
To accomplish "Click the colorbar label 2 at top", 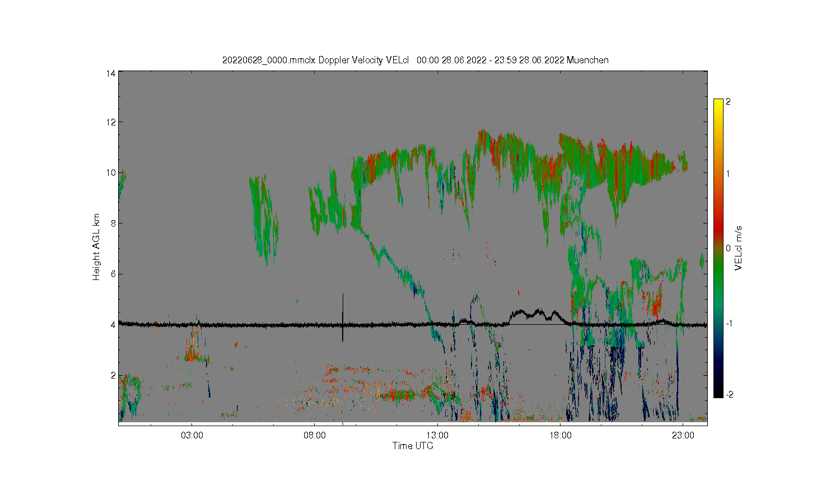I will [728, 102].
